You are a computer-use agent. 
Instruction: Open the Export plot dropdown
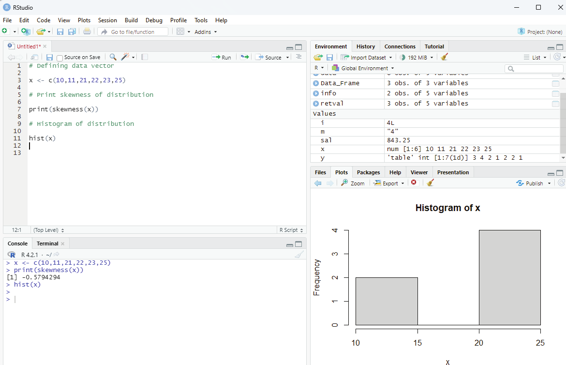click(389, 183)
